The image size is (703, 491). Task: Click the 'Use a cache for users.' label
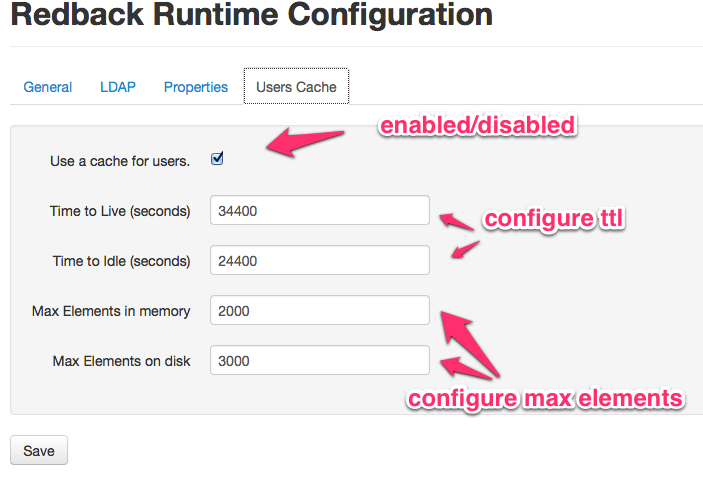[120, 161]
